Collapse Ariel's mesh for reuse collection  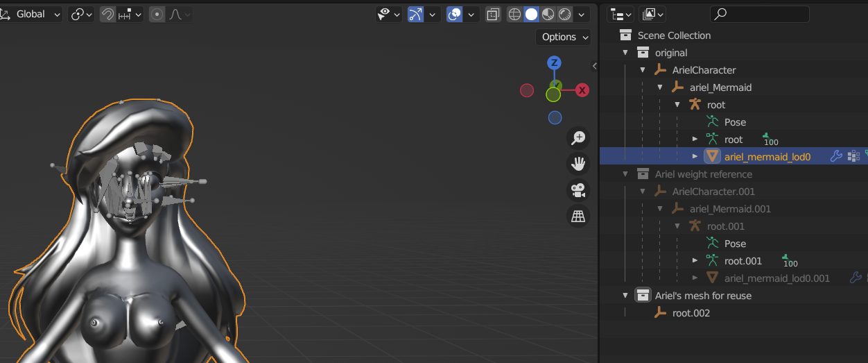(625, 296)
